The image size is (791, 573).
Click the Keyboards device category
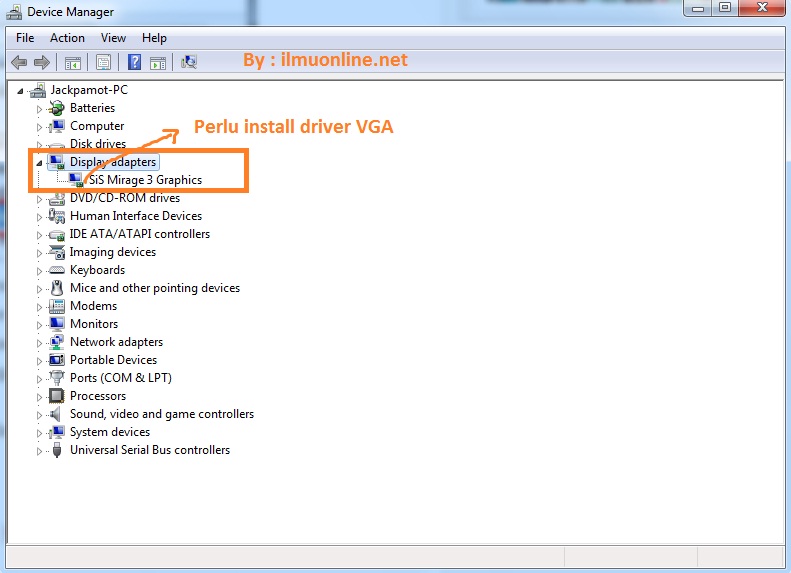[x=97, y=270]
